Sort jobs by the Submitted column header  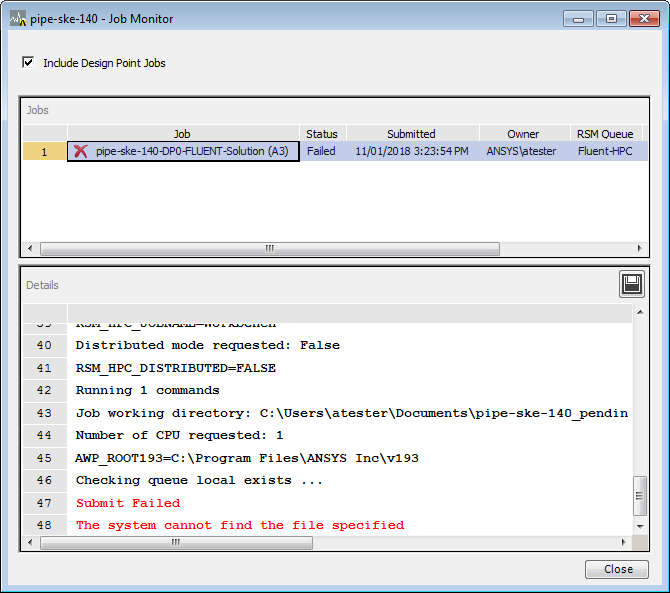(412, 134)
